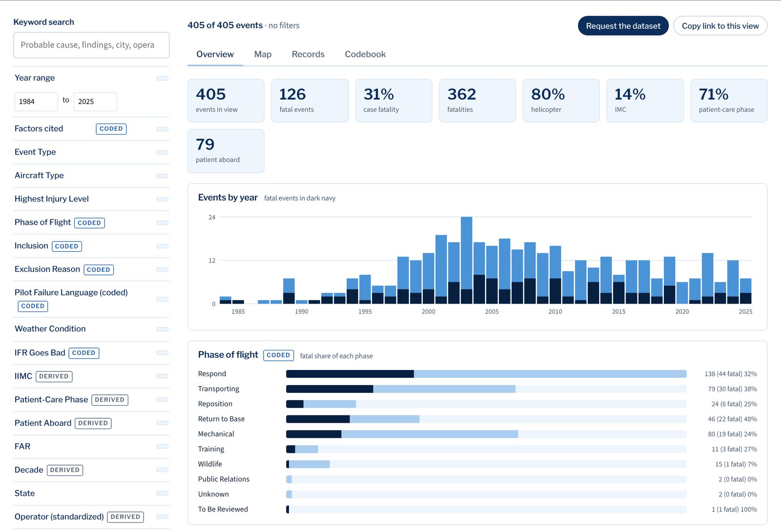Click the Transporting phase bar
The height and width of the screenshot is (532, 781).
[486, 389]
